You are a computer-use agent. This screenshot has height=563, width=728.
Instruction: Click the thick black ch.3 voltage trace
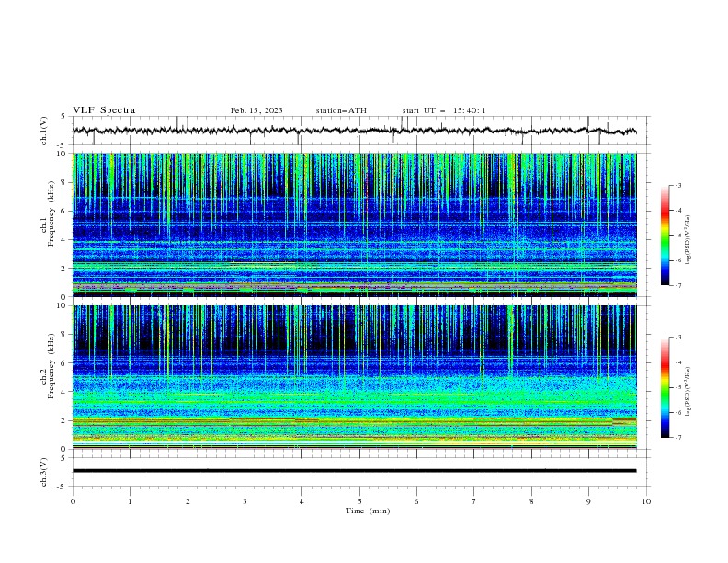click(354, 471)
